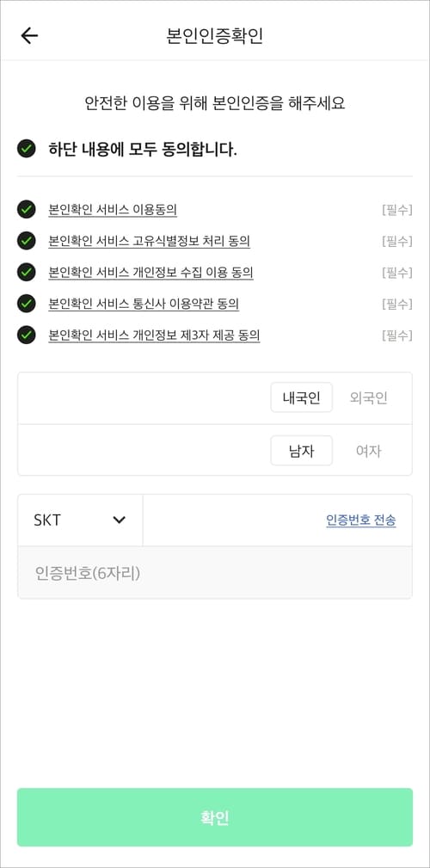This screenshot has height=868, width=430.
Task: Uncheck 고유식별정보 처리 동의 checkmark
Action: [x=27, y=241]
